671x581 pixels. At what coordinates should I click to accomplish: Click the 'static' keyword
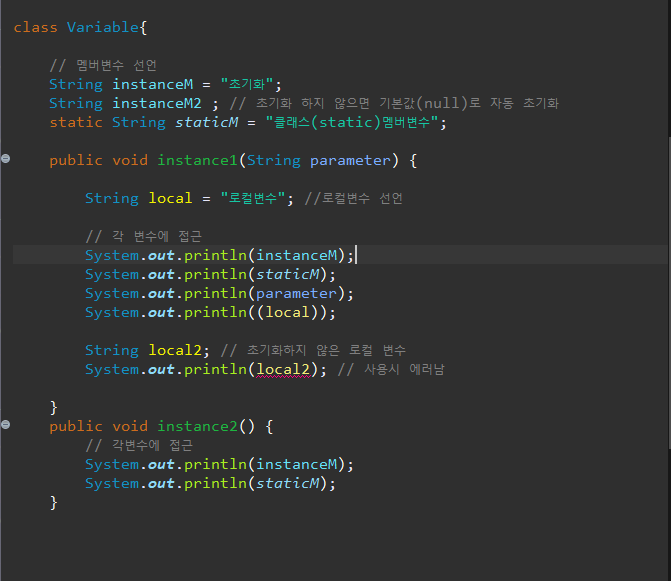[x=76, y=122]
